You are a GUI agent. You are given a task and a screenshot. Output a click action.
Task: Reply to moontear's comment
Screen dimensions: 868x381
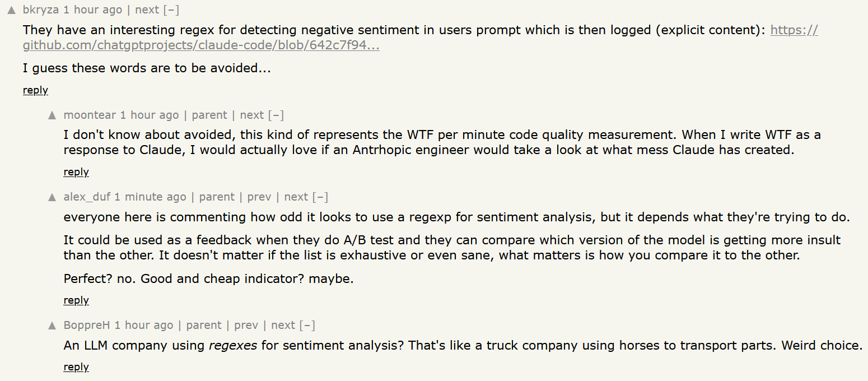click(76, 172)
